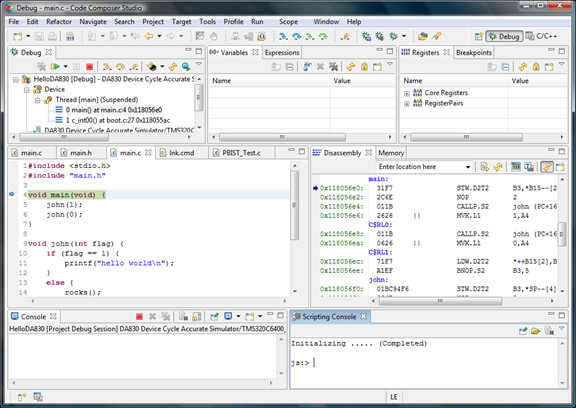Click the Resume green play icon in Debug view
Image resolution: width=576 pixels, height=408 pixels.
pyautogui.click(x=55, y=66)
